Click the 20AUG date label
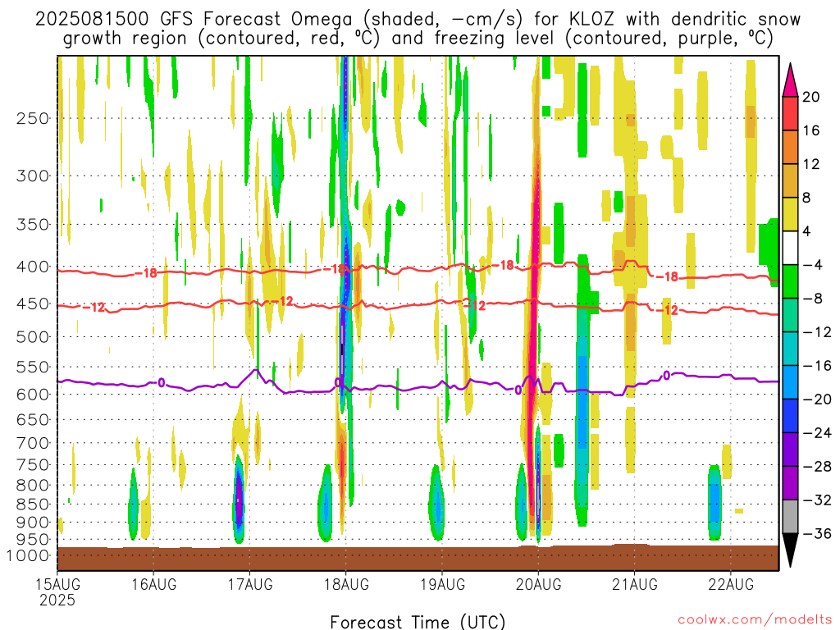The width and height of the screenshot is (840, 630). [x=538, y=584]
